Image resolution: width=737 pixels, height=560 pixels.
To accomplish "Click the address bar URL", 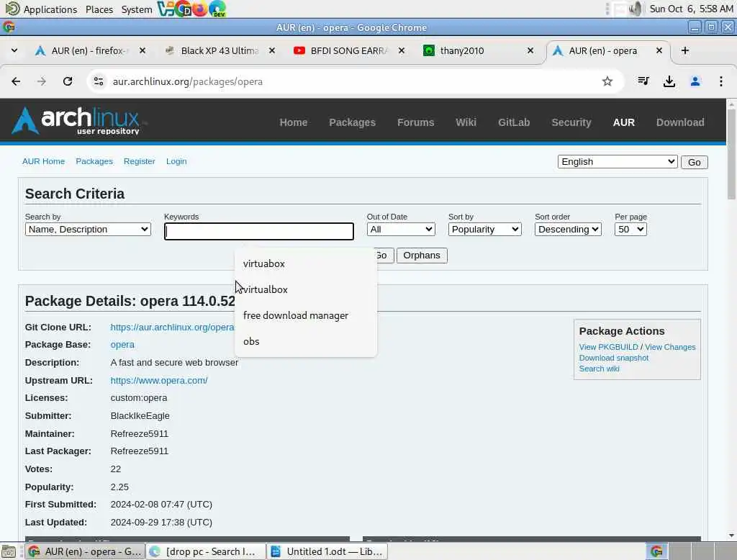I will click(188, 82).
